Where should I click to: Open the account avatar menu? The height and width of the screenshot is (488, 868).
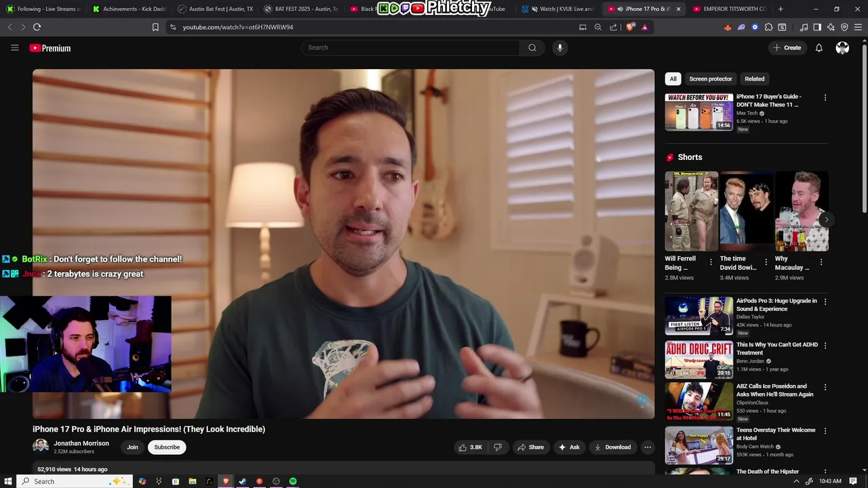click(x=842, y=47)
